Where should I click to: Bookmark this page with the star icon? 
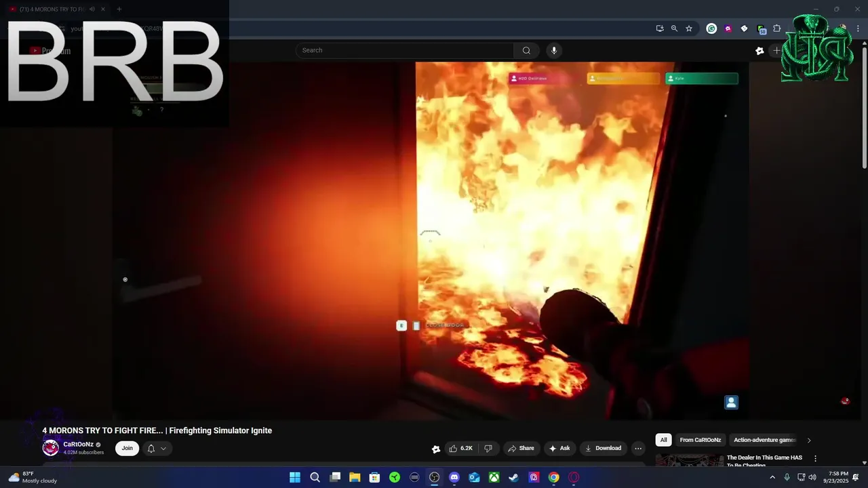(x=689, y=28)
